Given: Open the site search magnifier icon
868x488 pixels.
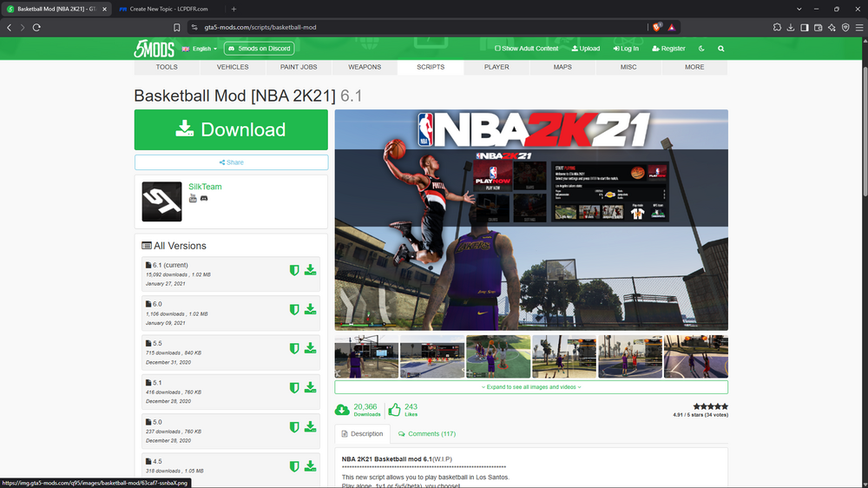Looking at the screenshot, I should [x=720, y=49].
